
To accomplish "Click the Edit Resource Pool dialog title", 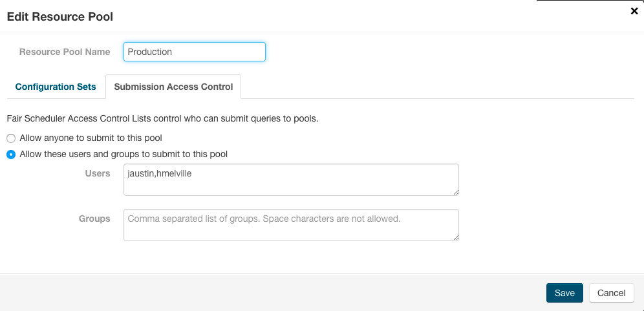I will (x=59, y=17).
